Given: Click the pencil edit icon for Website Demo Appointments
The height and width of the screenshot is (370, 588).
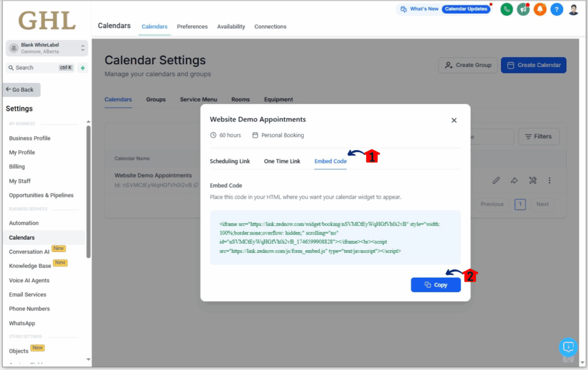Looking at the screenshot, I should (496, 181).
